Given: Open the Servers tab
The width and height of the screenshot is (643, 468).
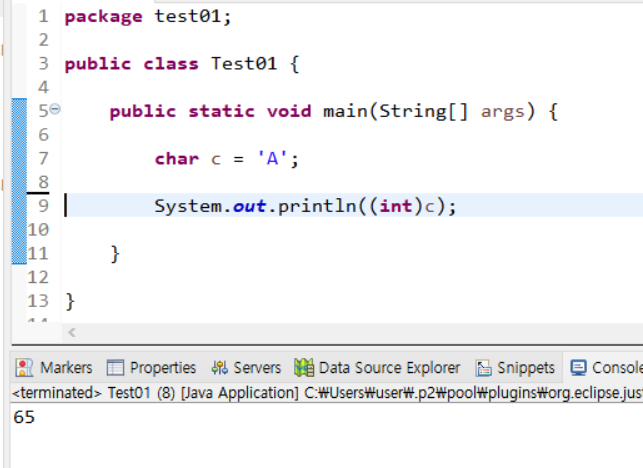Looking at the screenshot, I should coord(246,368).
